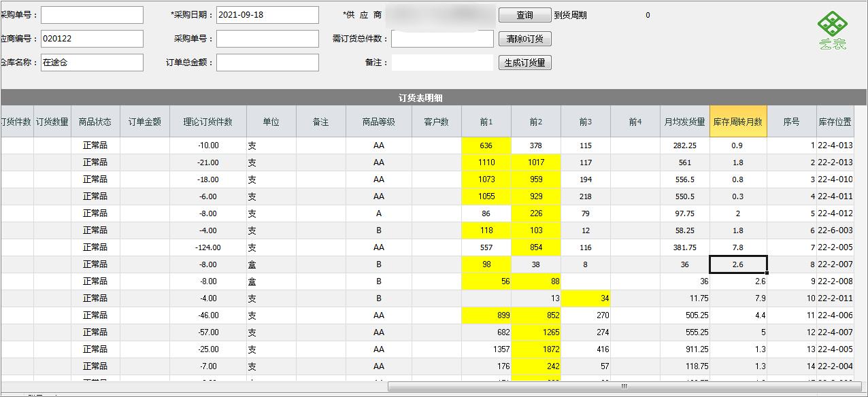Click the 前4 column header

point(635,122)
